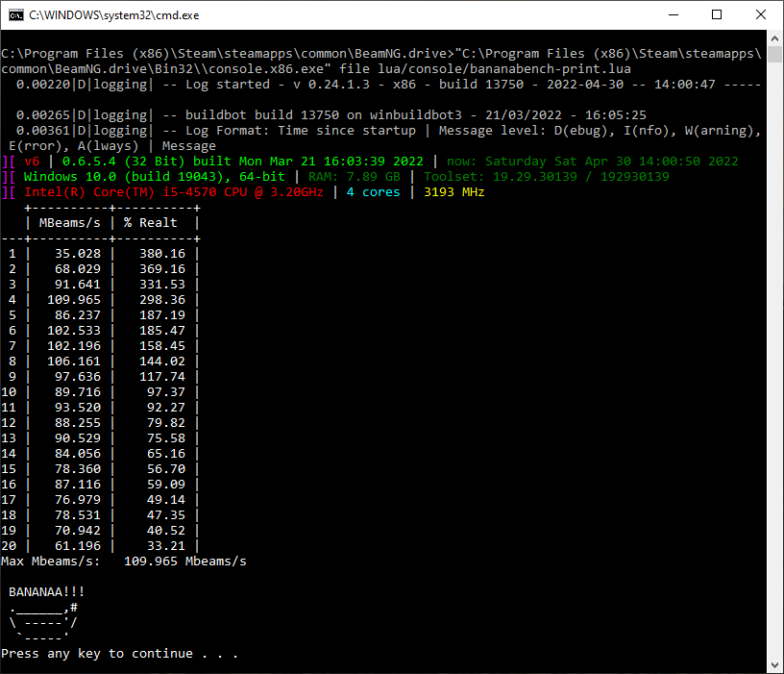Select the value 47.35 in row 18
Image resolution: width=784 pixels, height=674 pixels.
(x=166, y=515)
